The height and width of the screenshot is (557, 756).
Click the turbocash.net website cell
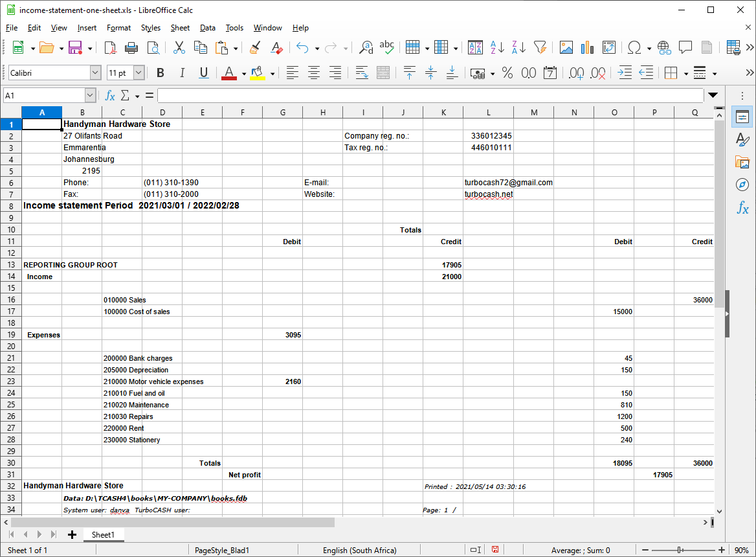click(489, 194)
